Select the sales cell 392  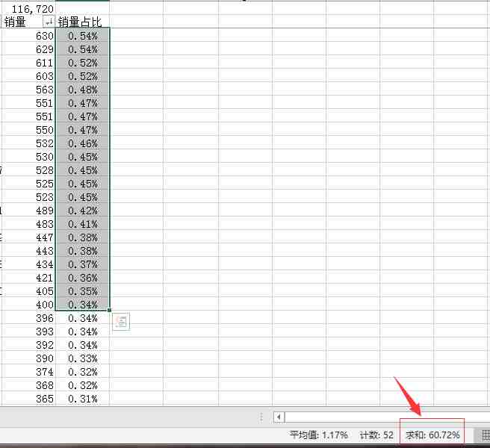pos(28,345)
